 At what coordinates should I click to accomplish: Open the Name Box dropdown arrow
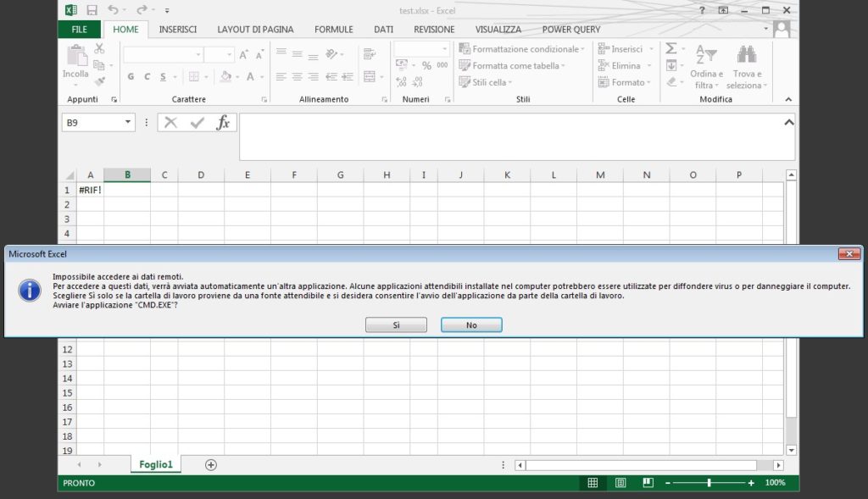pyautogui.click(x=128, y=122)
